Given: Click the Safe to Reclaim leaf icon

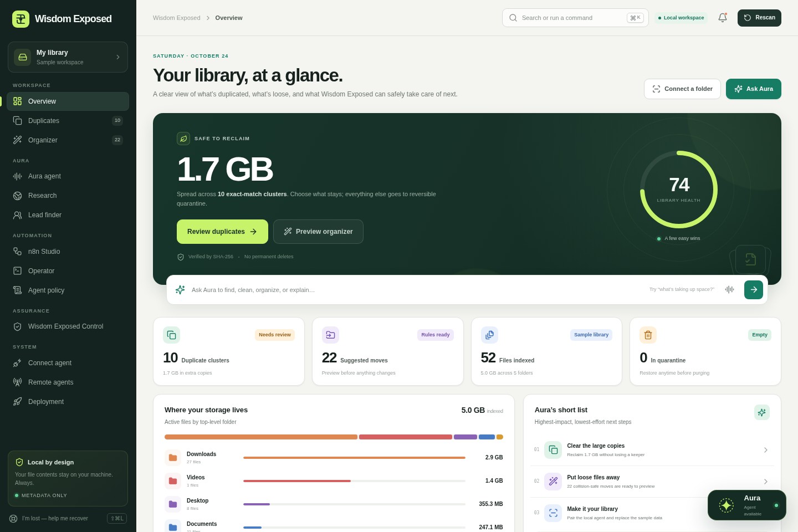Looking at the screenshot, I should pyautogui.click(x=183, y=139).
